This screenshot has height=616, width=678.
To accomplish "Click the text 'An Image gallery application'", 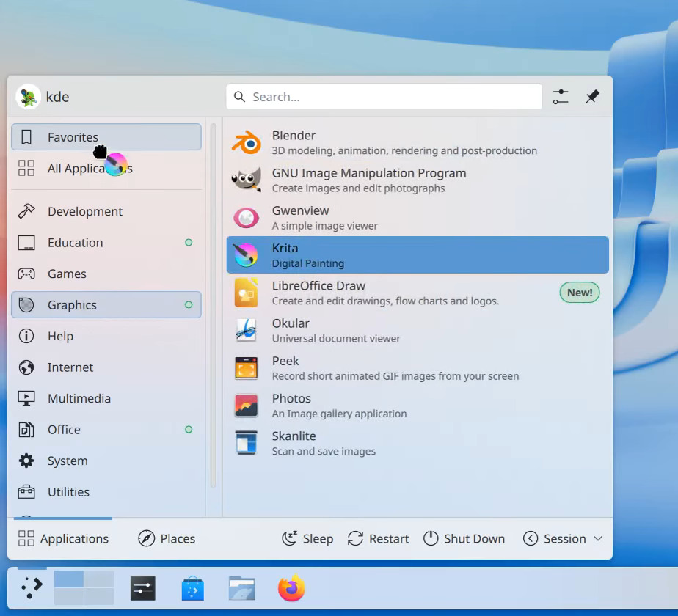I will [x=339, y=414].
